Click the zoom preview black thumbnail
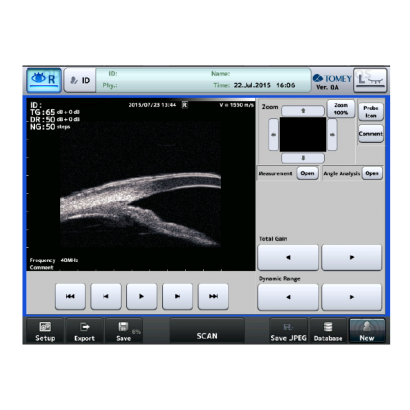The image size is (410, 410). [x=303, y=135]
